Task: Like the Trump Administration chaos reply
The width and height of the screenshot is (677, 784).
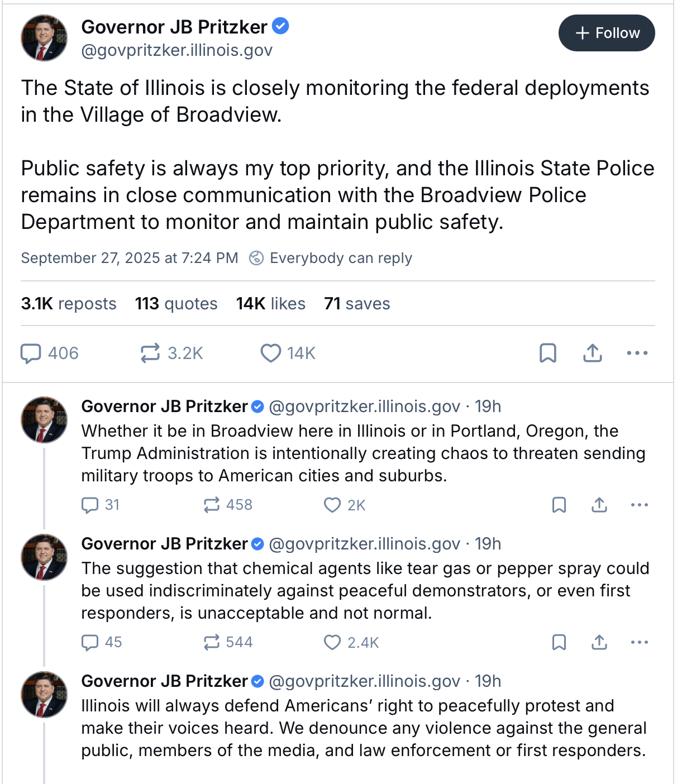Action: click(x=332, y=505)
